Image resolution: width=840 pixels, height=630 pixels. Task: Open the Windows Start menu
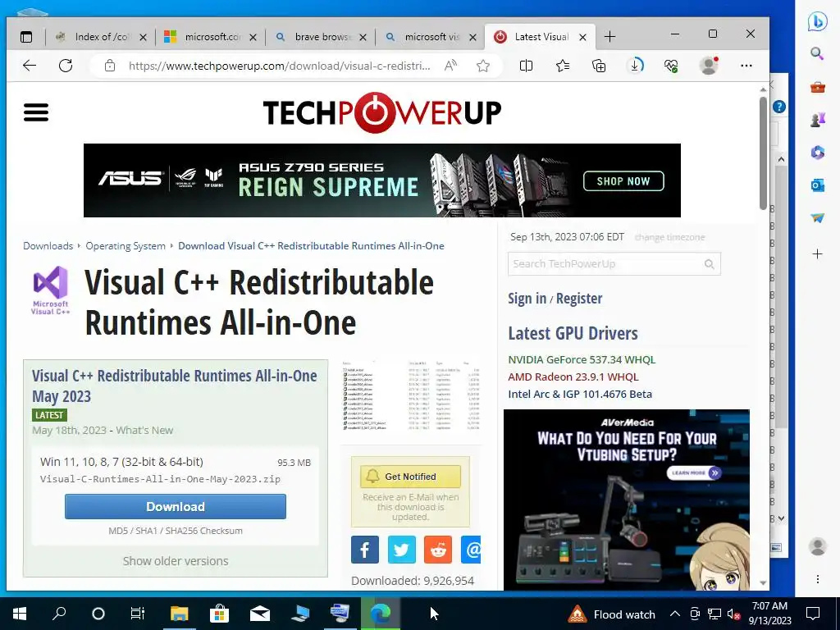click(20, 614)
